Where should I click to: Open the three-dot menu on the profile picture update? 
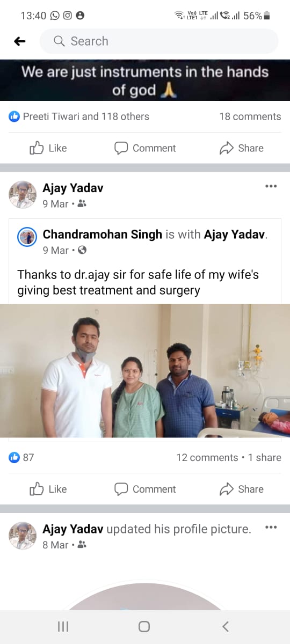point(271,528)
